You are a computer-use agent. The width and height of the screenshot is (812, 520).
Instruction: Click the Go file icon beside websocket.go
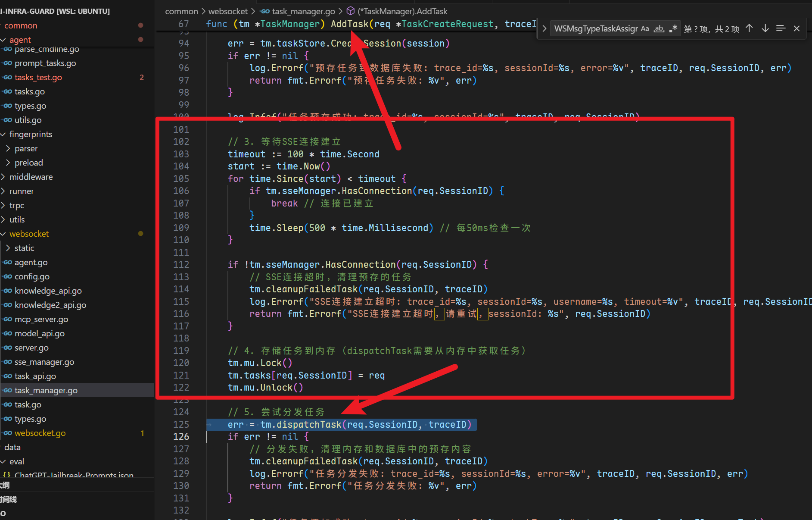point(8,433)
